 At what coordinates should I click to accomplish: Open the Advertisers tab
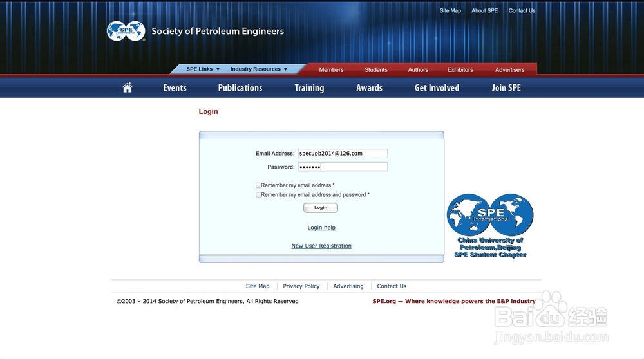point(509,69)
